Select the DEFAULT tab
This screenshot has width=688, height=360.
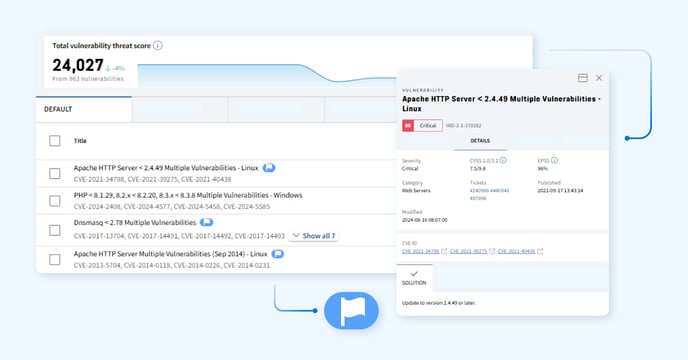[84, 109]
